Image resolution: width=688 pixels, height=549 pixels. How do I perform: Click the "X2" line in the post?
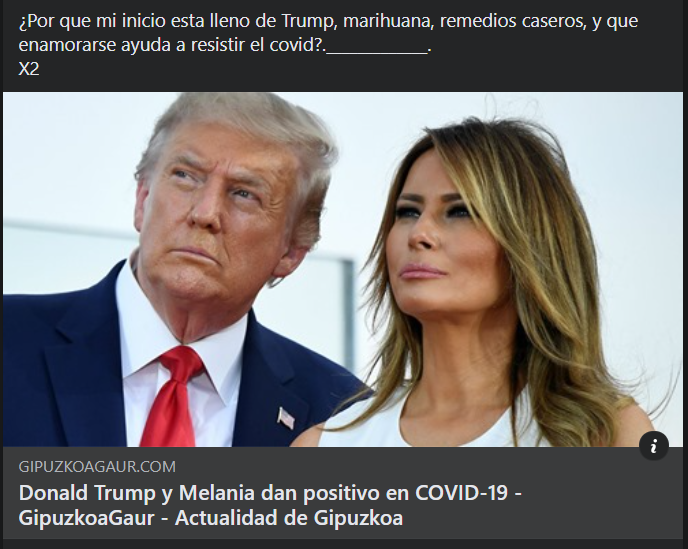coord(29,68)
